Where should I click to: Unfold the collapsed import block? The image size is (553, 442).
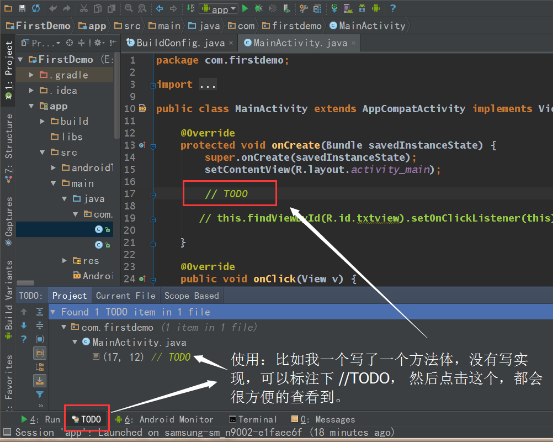153,85
